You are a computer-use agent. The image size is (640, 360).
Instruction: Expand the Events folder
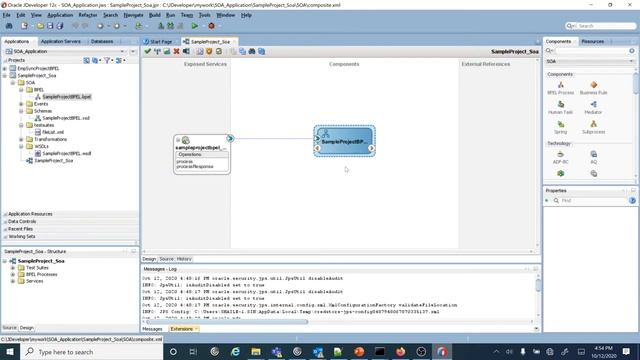21,104
